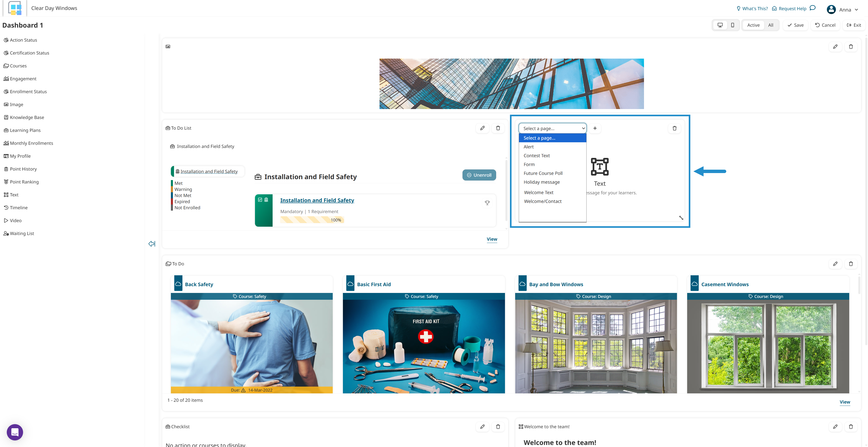Delete the new Text widget
The width and height of the screenshot is (868, 447).
pos(674,128)
